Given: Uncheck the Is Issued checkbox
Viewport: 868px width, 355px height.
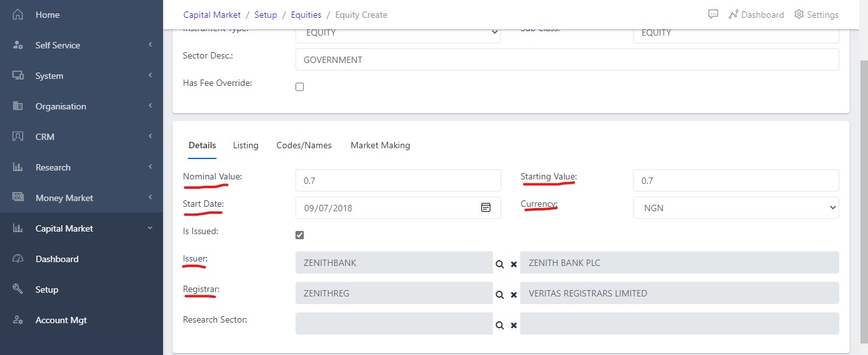Looking at the screenshot, I should (x=299, y=235).
